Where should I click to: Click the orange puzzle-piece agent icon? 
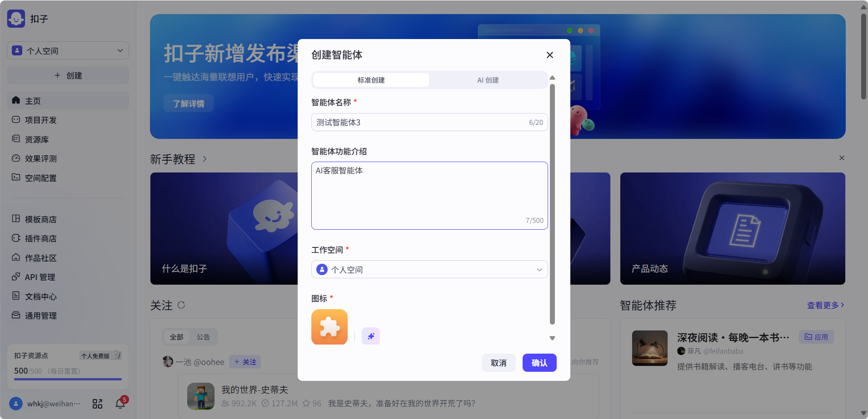(329, 327)
